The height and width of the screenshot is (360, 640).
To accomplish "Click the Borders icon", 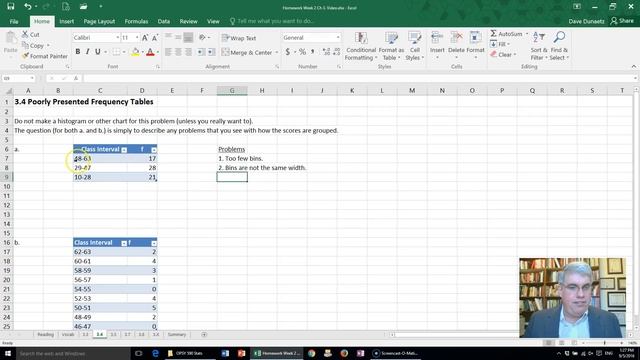I will [x=117, y=52].
